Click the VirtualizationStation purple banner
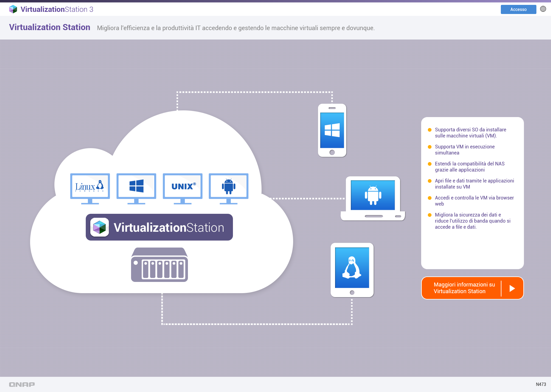 159,227
